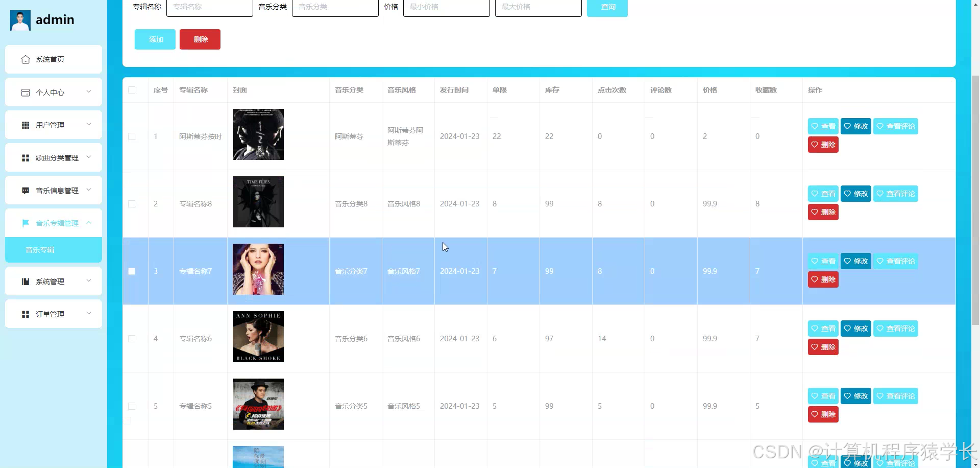Open the 系统首页 menu item
The image size is (980, 468).
(x=54, y=59)
